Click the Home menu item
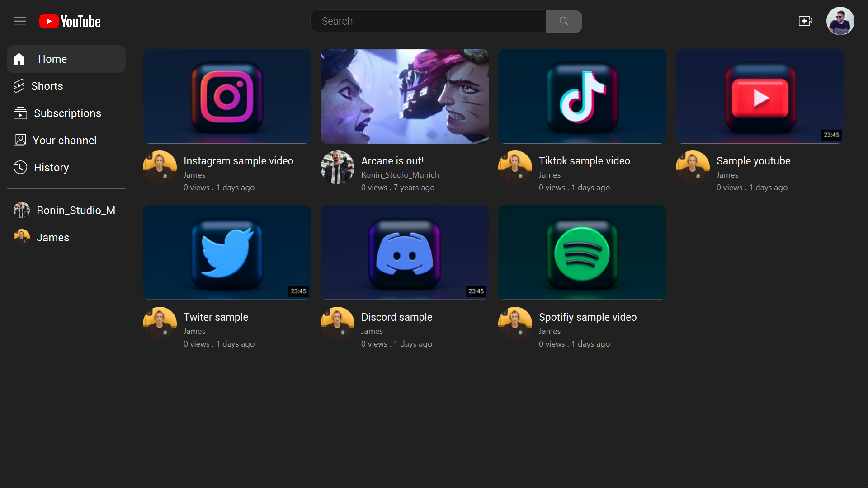868x488 pixels. click(x=52, y=59)
